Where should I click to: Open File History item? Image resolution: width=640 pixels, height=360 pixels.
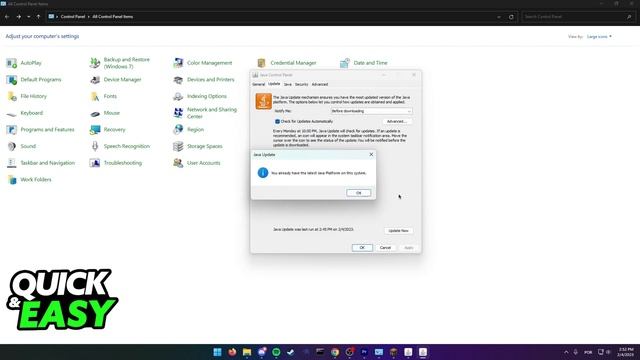pyautogui.click(x=27, y=96)
